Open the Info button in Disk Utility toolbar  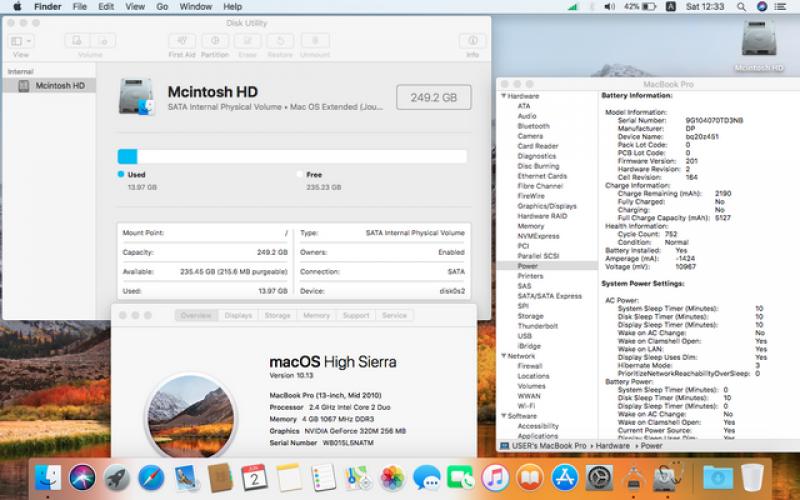[x=472, y=41]
